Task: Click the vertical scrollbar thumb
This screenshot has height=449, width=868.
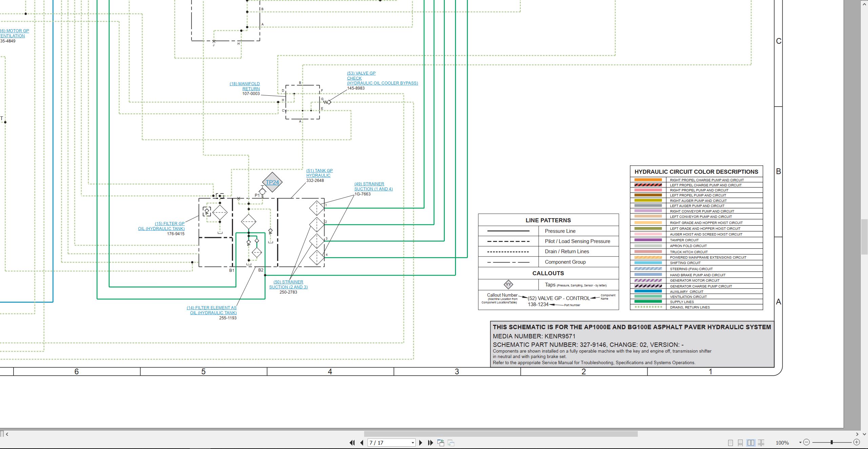Action: pyautogui.click(x=864, y=237)
